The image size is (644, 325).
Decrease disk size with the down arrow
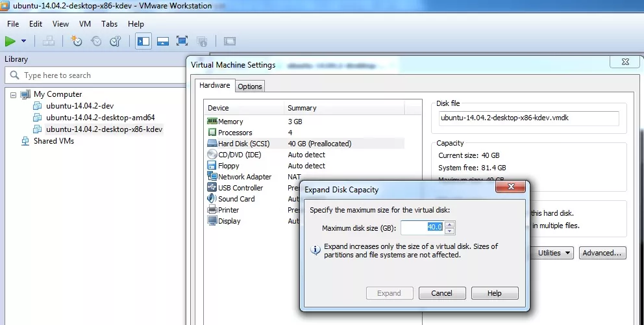coord(450,231)
